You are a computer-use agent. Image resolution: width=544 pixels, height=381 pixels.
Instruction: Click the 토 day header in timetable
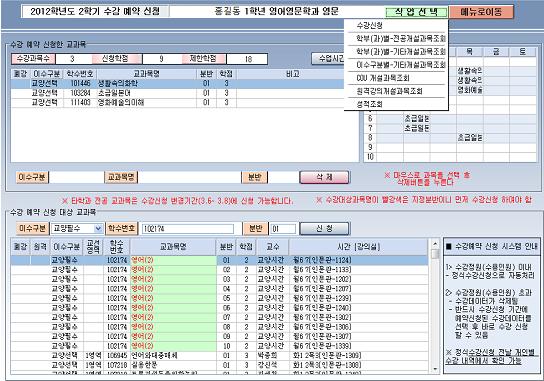tap(522, 52)
